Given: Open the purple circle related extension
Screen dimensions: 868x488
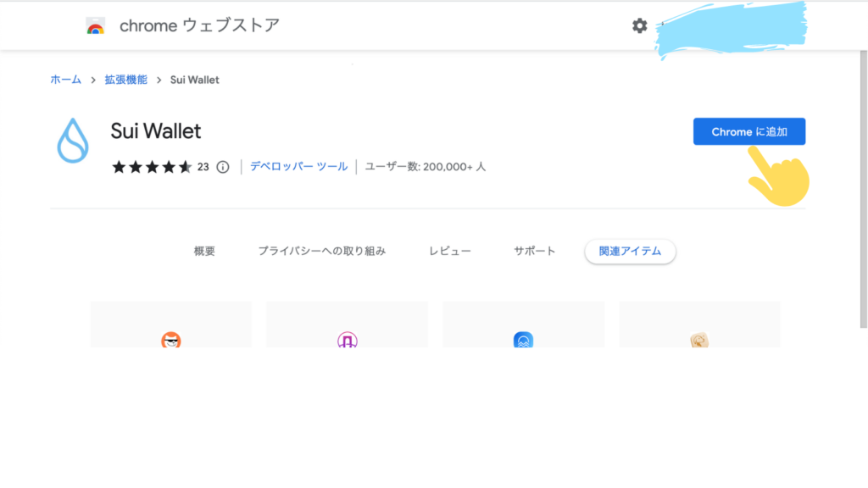Looking at the screenshot, I should tap(347, 340).
